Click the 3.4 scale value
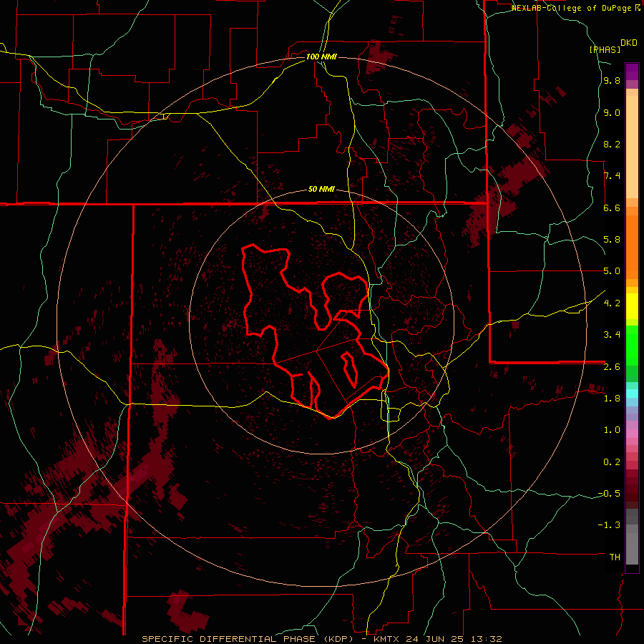Viewport: 644px width, 644px height. [612, 335]
